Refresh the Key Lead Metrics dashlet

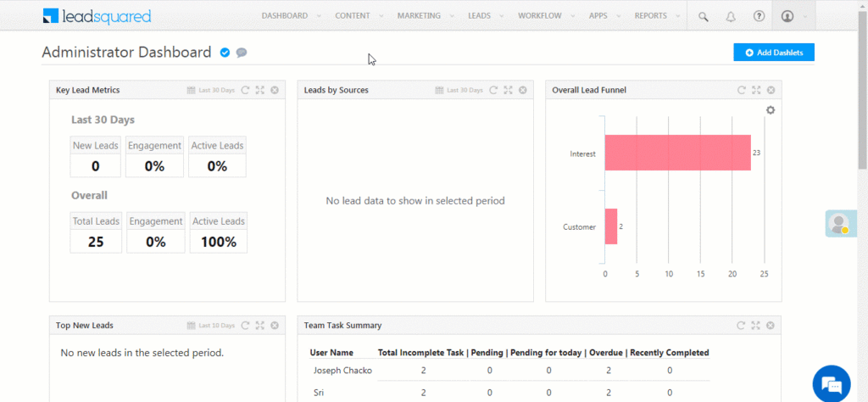pos(245,90)
